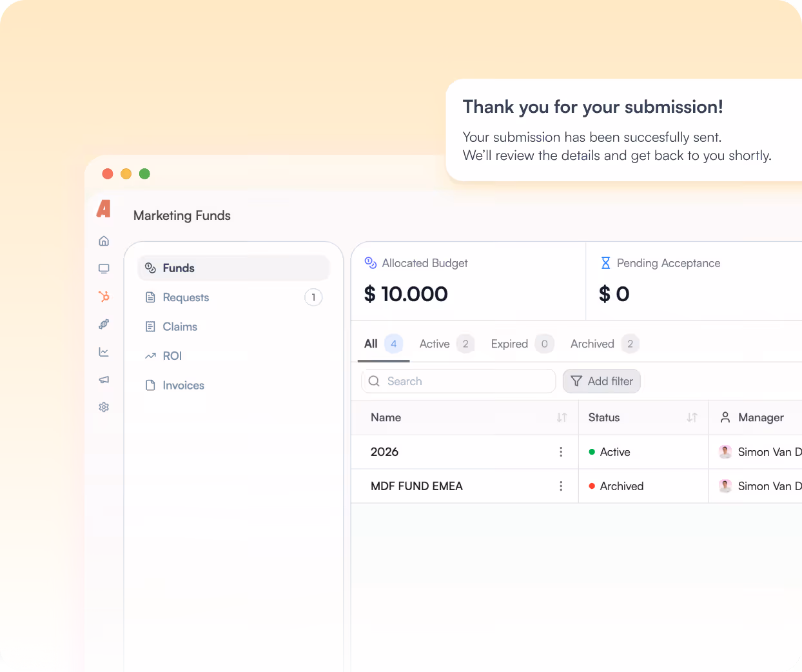Switch to the Expired tab

tap(522, 344)
